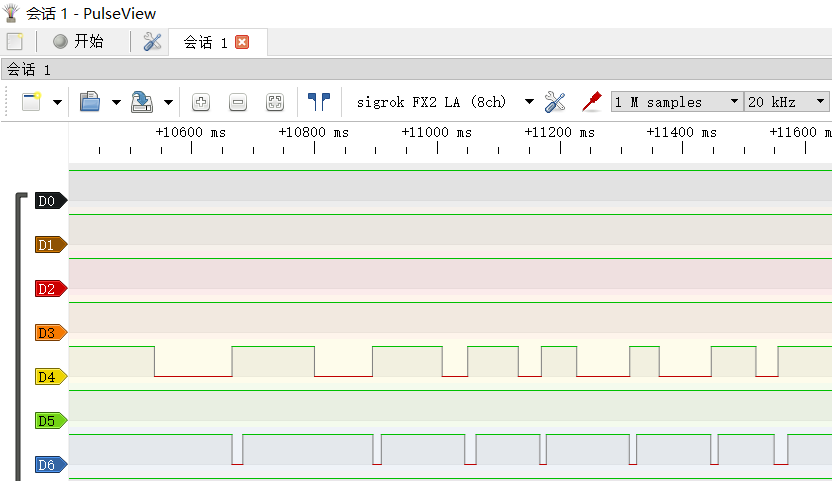Image resolution: width=832 pixels, height=481 pixels.
Task: Expand the device selection dropdown arrow
Action: pyautogui.click(x=529, y=102)
